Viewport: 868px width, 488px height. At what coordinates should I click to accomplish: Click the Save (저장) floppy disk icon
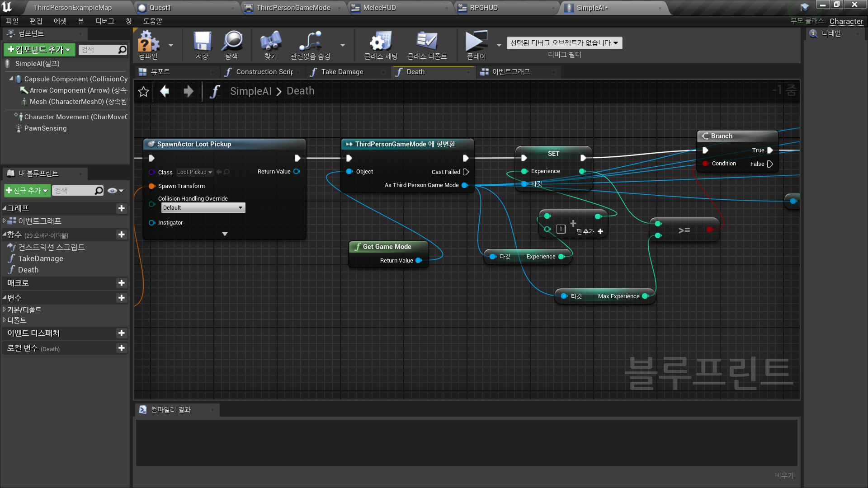pos(202,42)
